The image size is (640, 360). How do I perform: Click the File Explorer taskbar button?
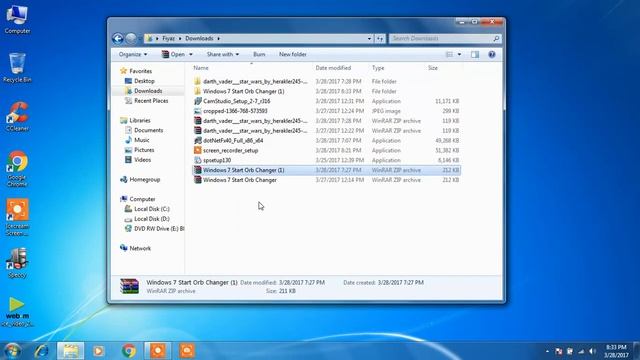[x=70, y=351]
